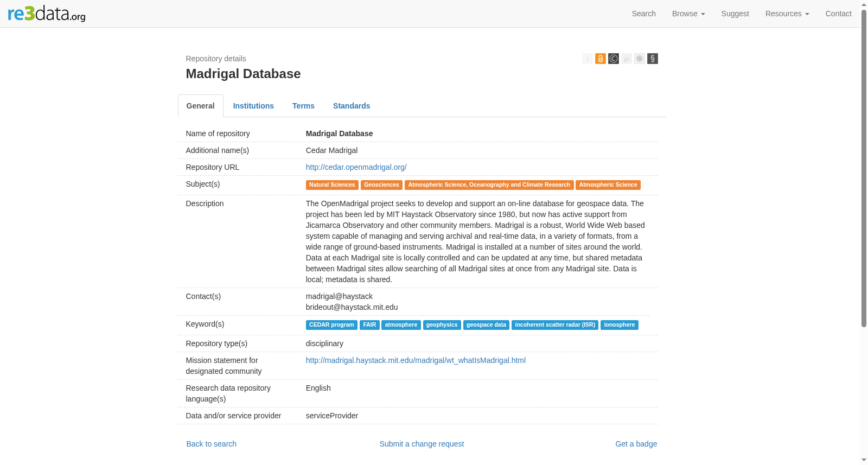
Task: Click the ionosphere keyword tag
Action: [620, 325]
